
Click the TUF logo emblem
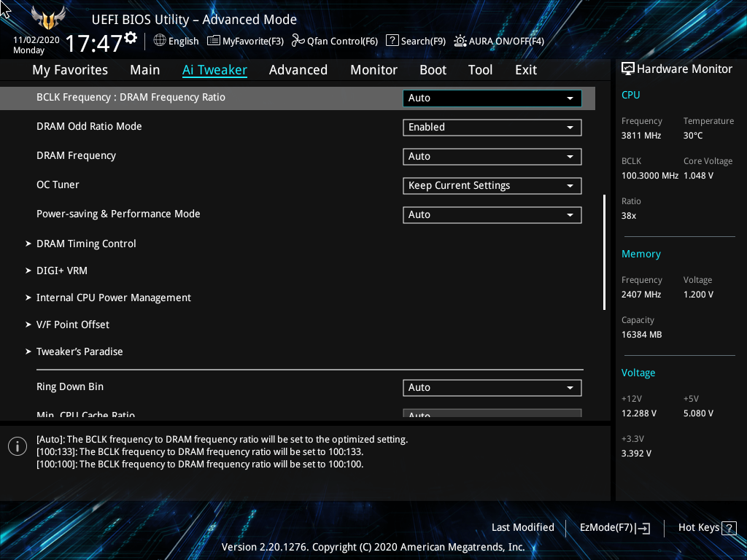click(x=48, y=18)
